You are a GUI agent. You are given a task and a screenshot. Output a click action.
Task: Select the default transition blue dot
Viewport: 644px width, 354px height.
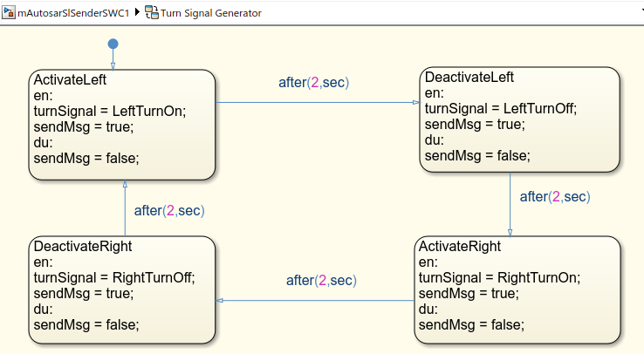pos(113,44)
